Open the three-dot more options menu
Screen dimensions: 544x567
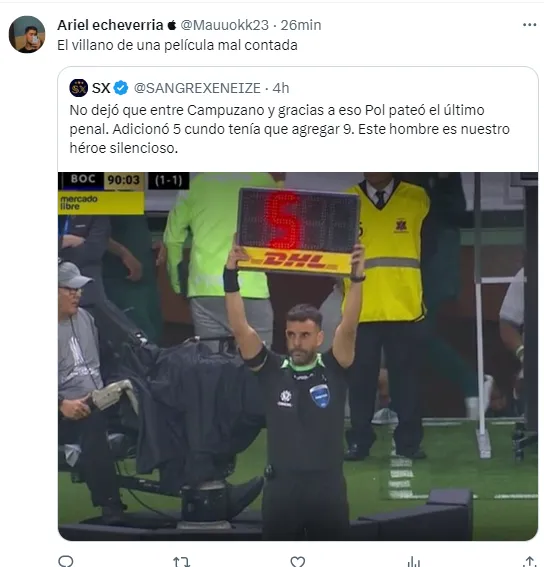529,25
